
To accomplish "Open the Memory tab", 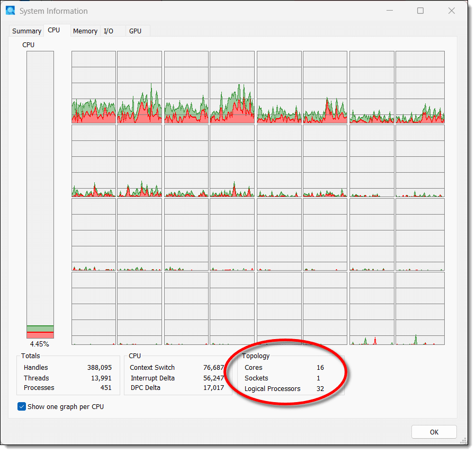I will tap(85, 31).
